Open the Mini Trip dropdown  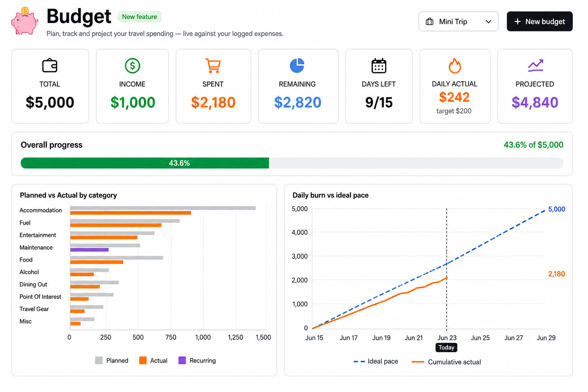point(458,21)
